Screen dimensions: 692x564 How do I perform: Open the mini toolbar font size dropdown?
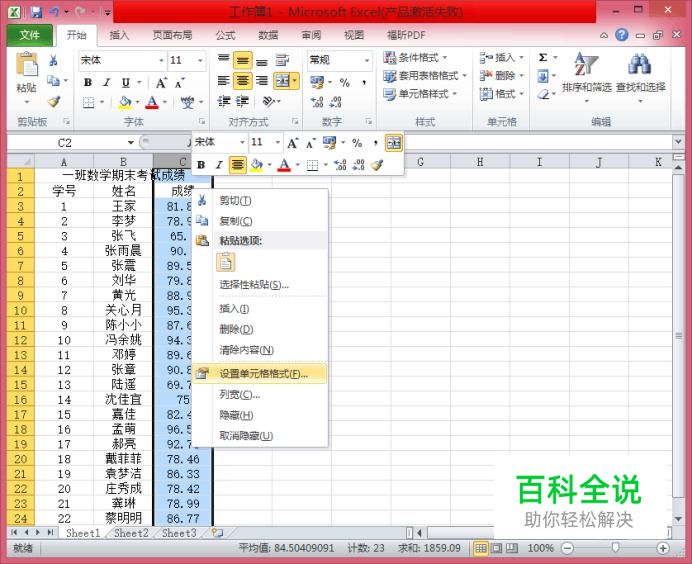(x=278, y=142)
